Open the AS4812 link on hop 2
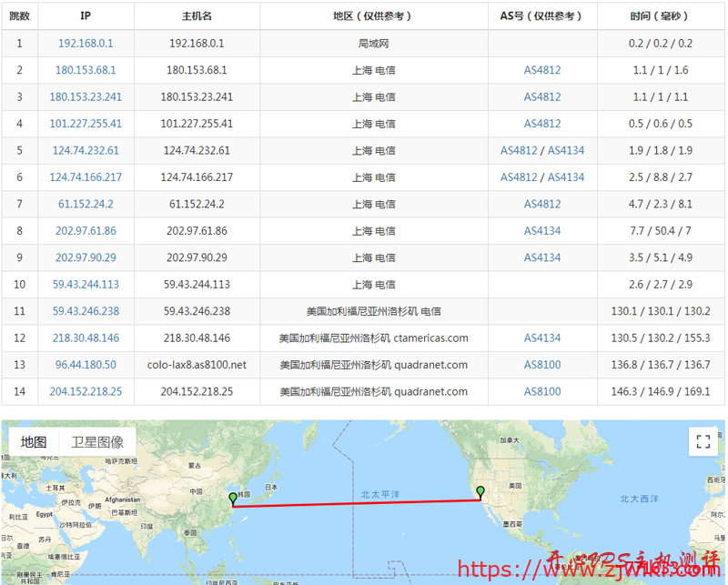Image resolution: width=728 pixels, height=585 pixels. pos(542,70)
